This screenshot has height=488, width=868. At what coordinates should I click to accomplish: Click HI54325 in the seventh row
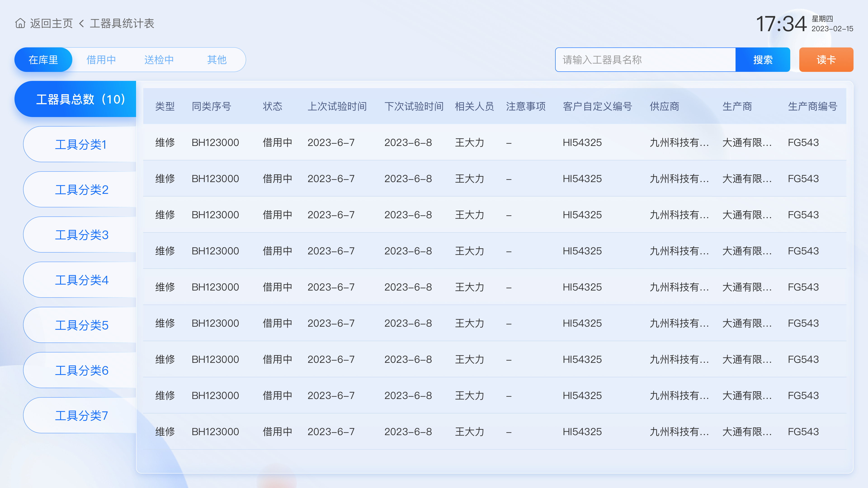coord(582,359)
